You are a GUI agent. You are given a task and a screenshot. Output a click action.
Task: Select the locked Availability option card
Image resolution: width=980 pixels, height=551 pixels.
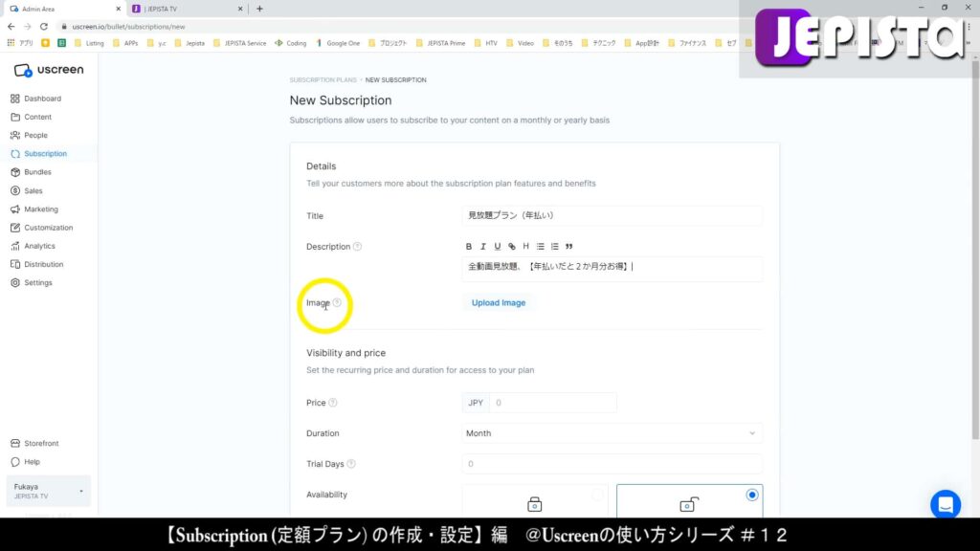click(x=534, y=501)
